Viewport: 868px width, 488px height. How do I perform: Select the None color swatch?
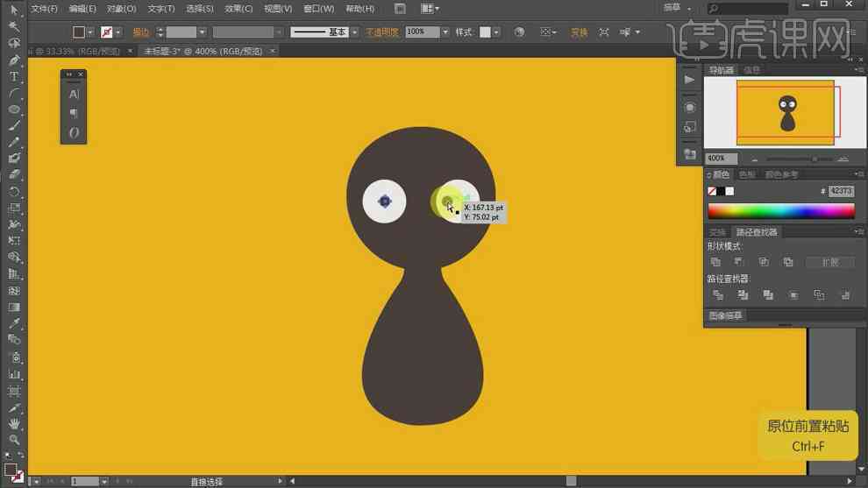pos(712,192)
